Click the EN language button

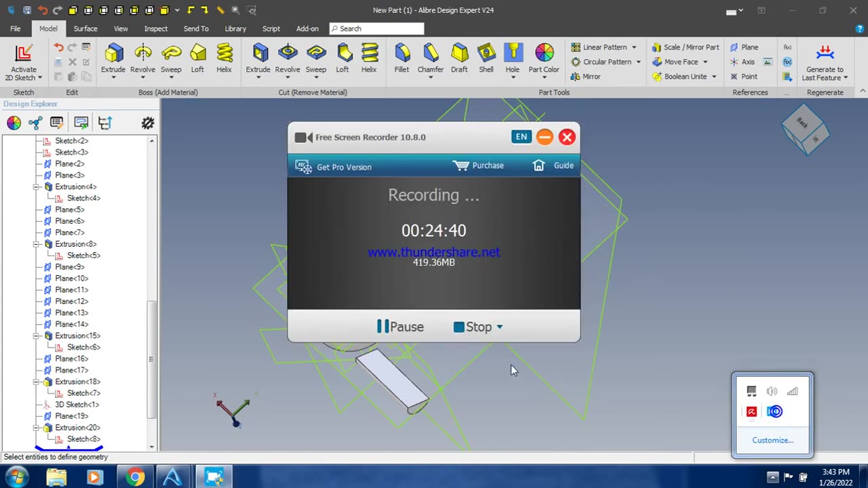(x=521, y=137)
